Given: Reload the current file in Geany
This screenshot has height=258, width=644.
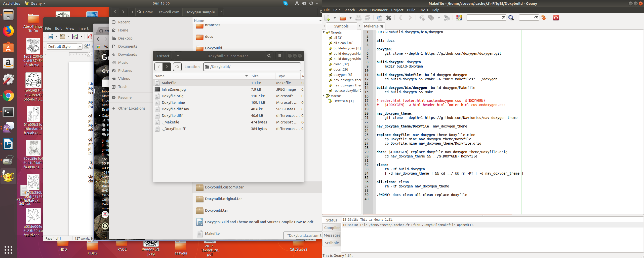Looking at the screenshot, I should pyautogui.click(x=379, y=18).
